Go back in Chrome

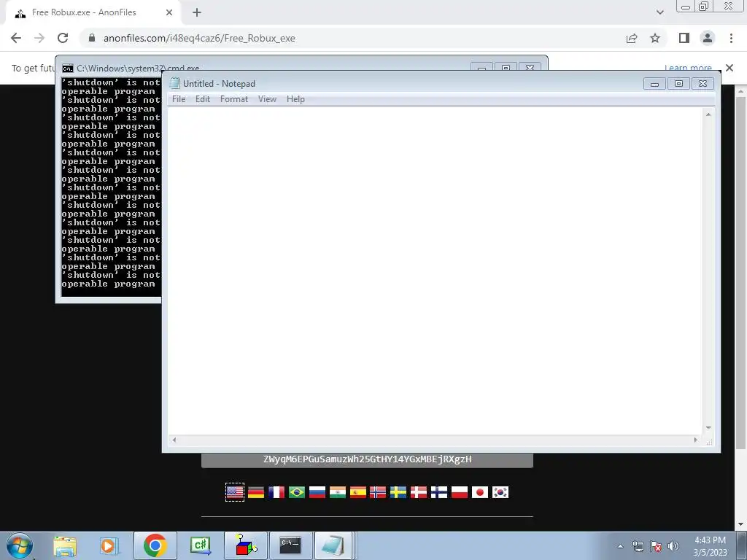point(16,38)
